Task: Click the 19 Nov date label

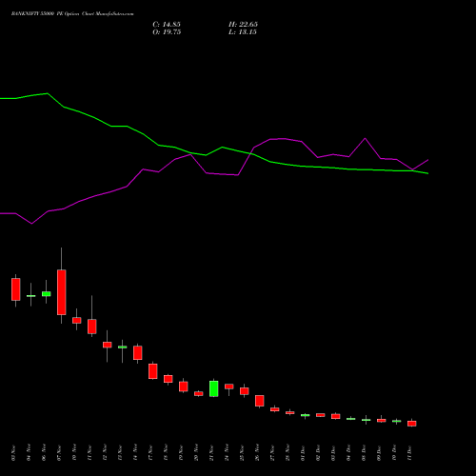Action: pyautogui.click(x=181, y=453)
